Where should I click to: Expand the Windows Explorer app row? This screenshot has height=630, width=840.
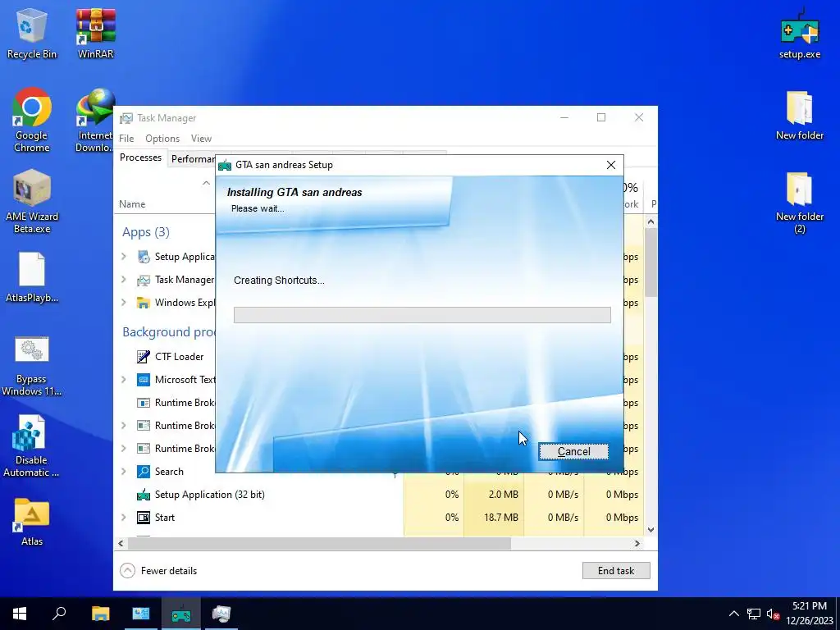124,303
